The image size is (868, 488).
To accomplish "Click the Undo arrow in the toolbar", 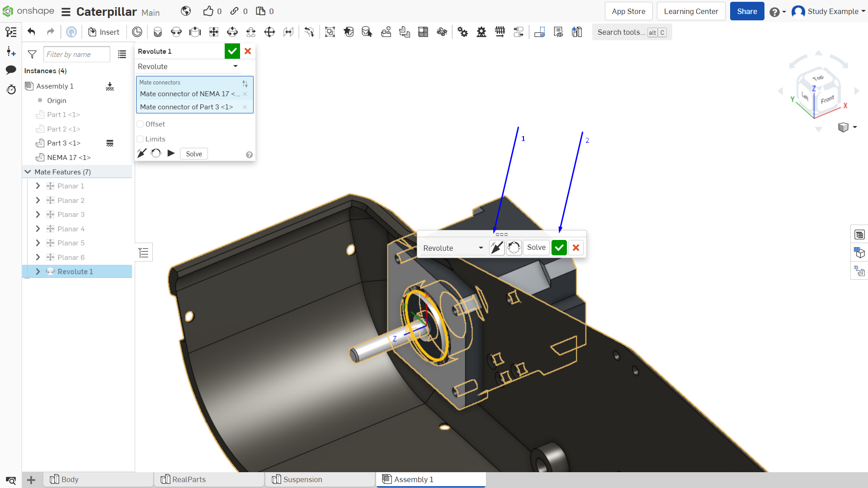I will [31, 32].
